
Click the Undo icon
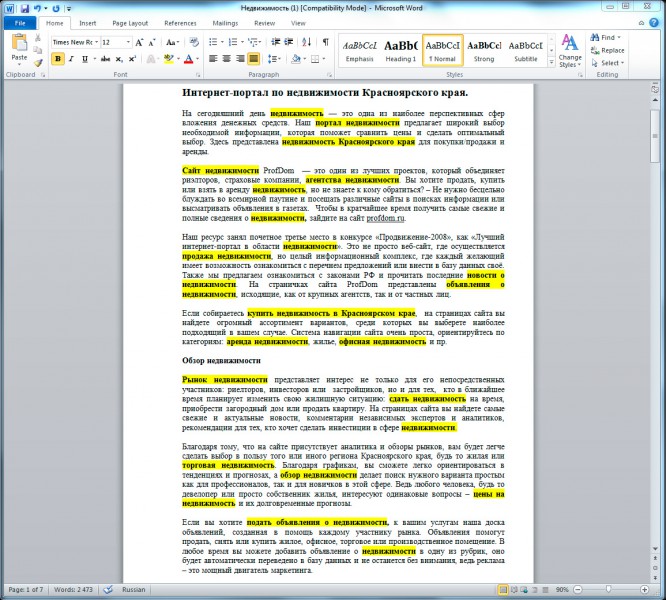pos(37,8)
